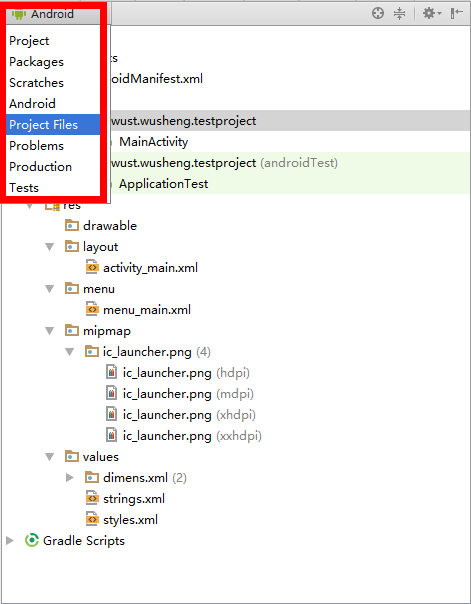
Task: Open activity_main.xml
Action: tap(151, 268)
